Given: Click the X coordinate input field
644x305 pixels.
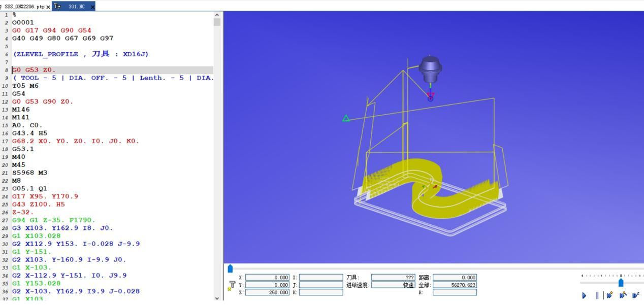Looking at the screenshot, I should pyautogui.click(x=268, y=278).
